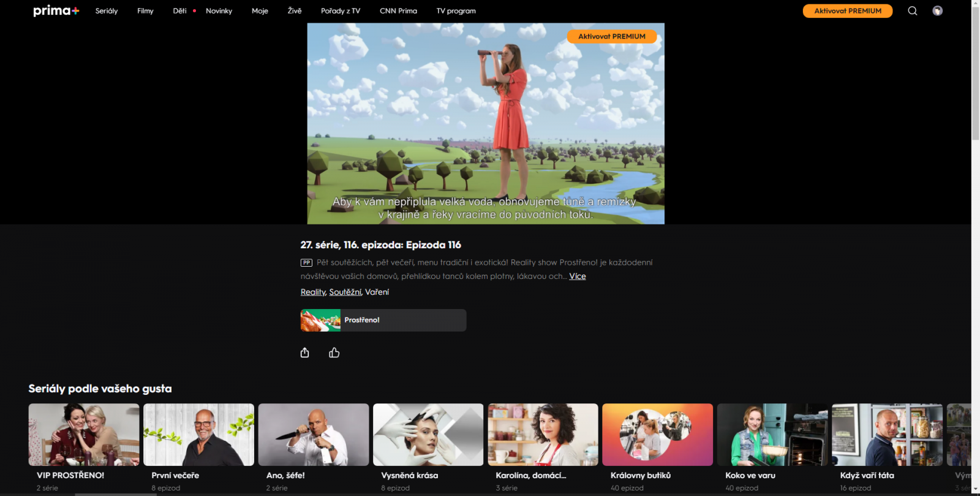
Task: Open the Soutěžní genre link
Action: point(345,292)
